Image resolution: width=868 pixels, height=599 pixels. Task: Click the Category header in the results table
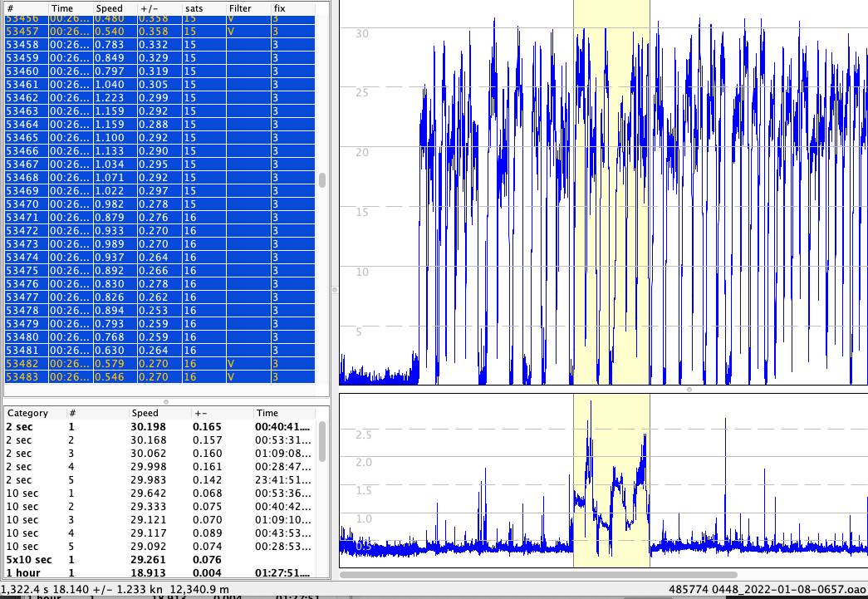click(x=27, y=413)
